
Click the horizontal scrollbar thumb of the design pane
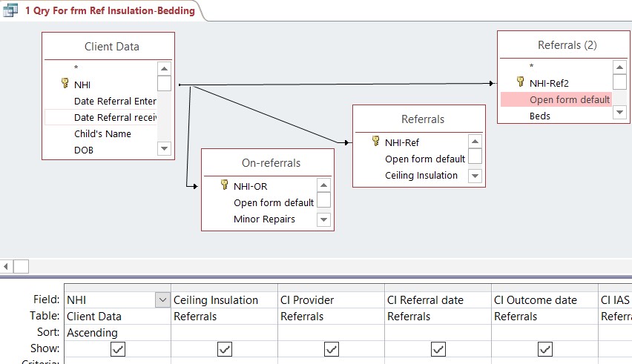point(22,266)
